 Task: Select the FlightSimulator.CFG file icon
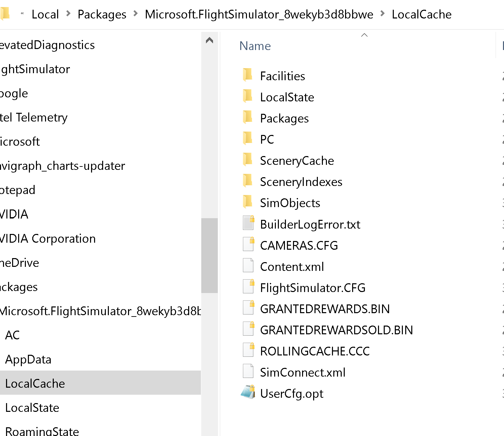click(x=248, y=286)
